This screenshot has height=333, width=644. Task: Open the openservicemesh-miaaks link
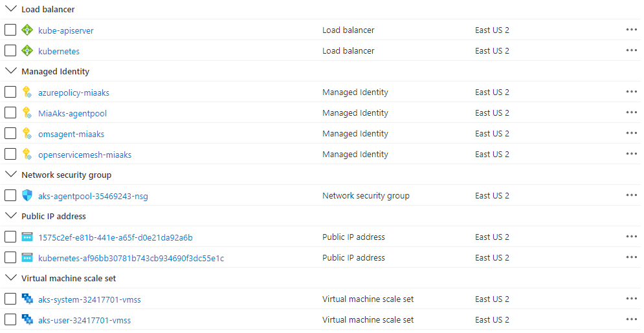tap(85, 155)
